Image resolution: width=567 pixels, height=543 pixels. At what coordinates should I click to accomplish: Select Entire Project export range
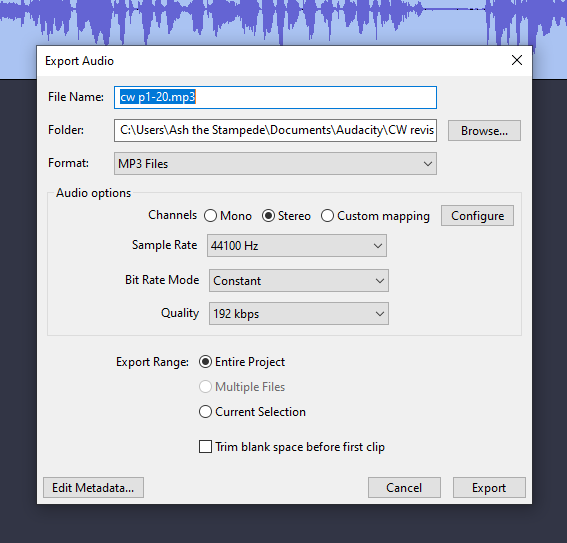(x=242, y=362)
